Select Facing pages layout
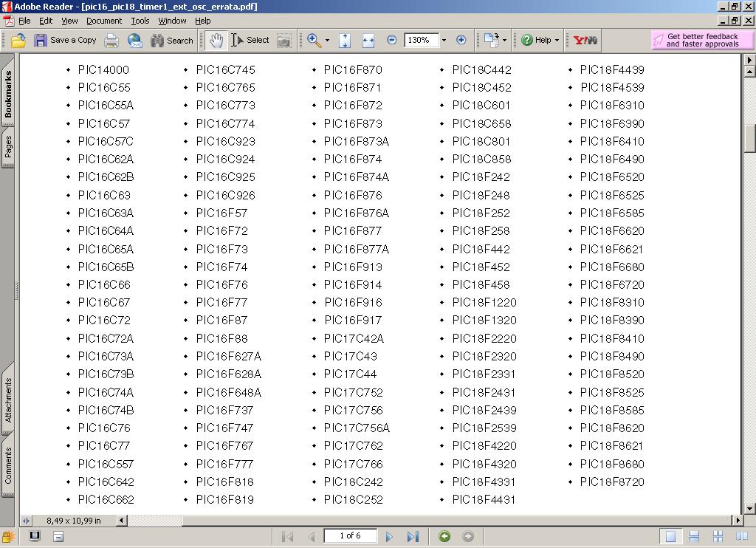 point(741,536)
